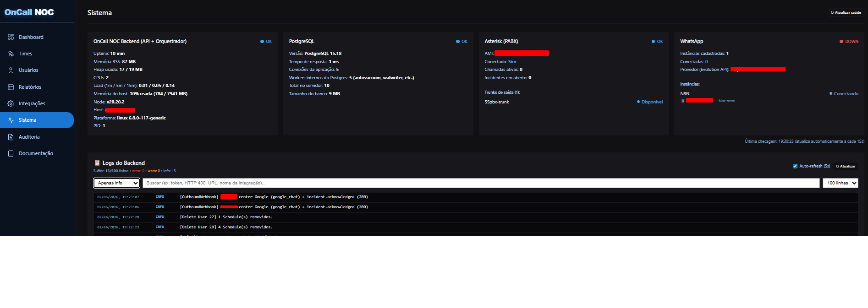Click 'Memória RSS: 87 MB' text
868x308 pixels.
115,62
